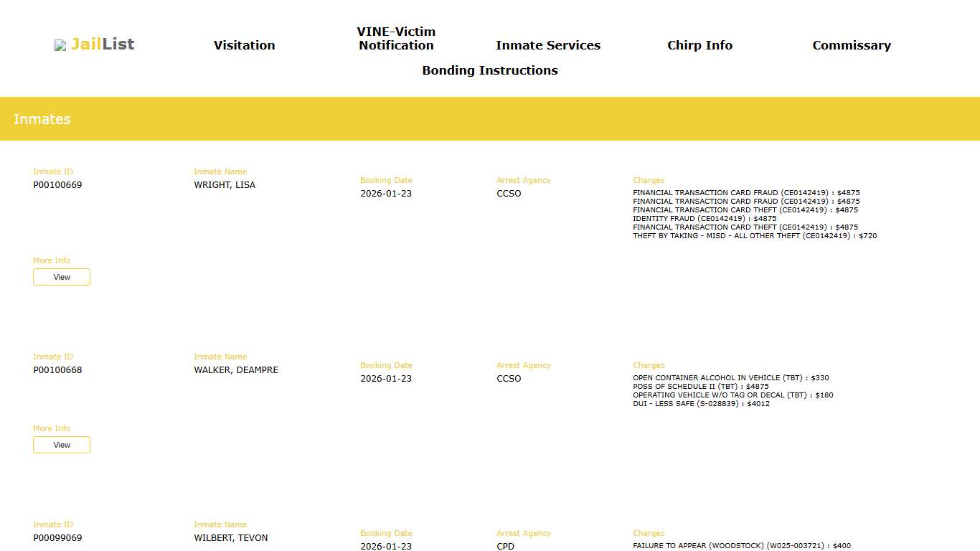Navigate to the Commissary page
The height and width of the screenshot is (551, 980).
coord(851,45)
